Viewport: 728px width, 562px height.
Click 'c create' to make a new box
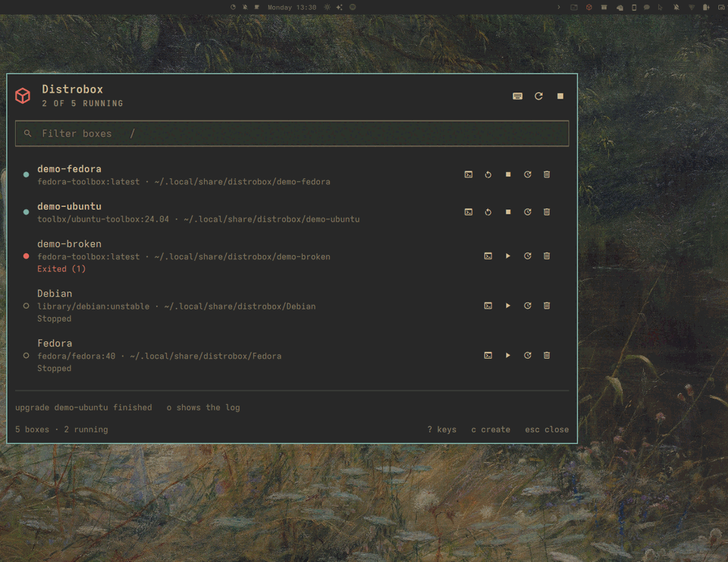(491, 429)
